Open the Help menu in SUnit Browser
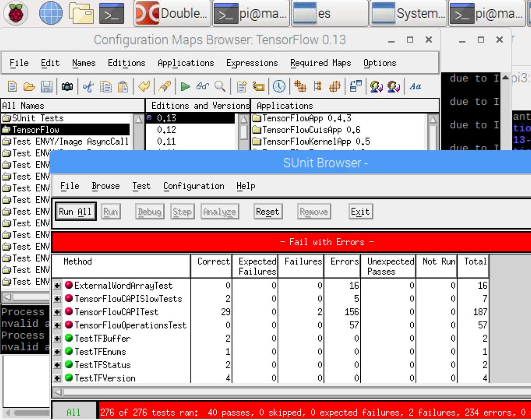Image resolution: width=531 pixels, height=420 pixels. click(246, 186)
